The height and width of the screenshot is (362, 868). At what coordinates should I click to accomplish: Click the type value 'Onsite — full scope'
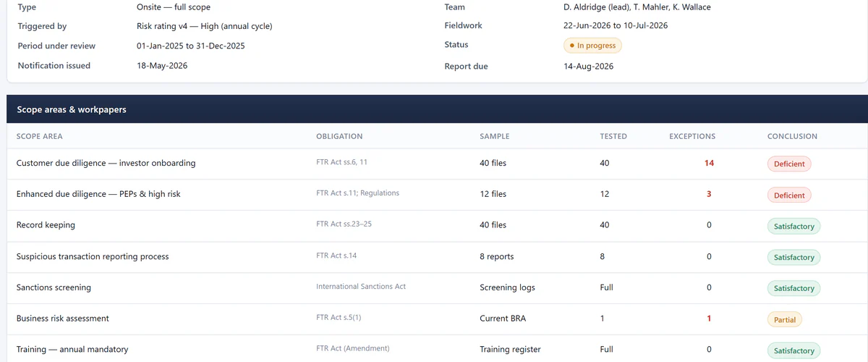[174, 7]
